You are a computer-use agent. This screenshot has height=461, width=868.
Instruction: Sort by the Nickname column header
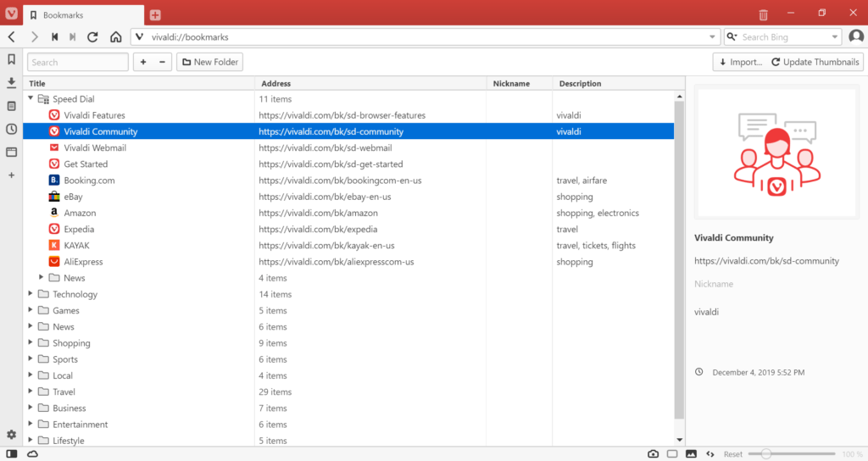point(520,84)
